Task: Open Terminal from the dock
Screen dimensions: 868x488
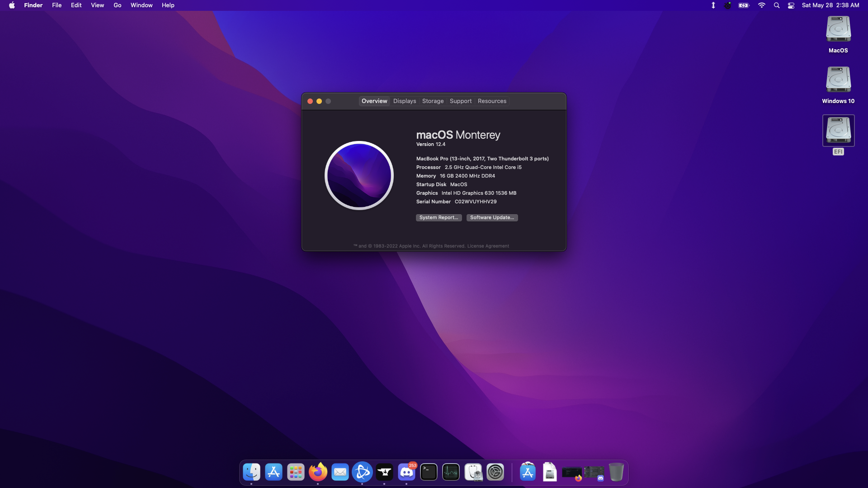Action: [429, 472]
